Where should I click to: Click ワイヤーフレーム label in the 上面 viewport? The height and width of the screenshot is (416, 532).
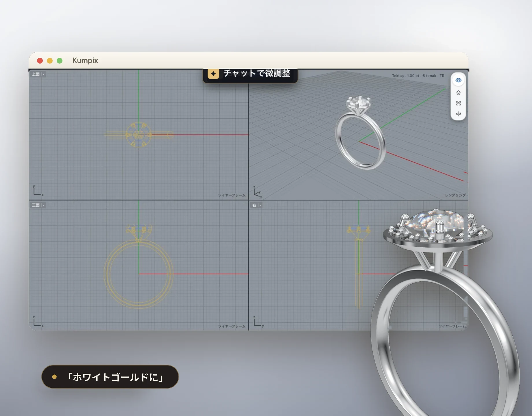pos(232,195)
